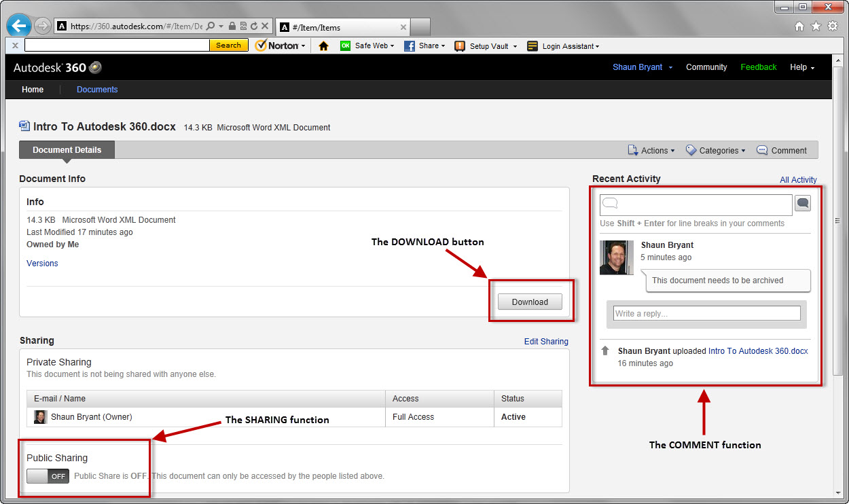Select the Home navigation item
849x504 pixels.
33,90
